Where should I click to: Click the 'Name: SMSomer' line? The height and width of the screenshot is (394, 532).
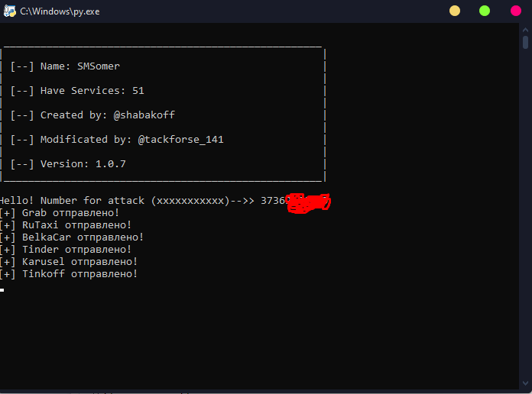point(65,66)
